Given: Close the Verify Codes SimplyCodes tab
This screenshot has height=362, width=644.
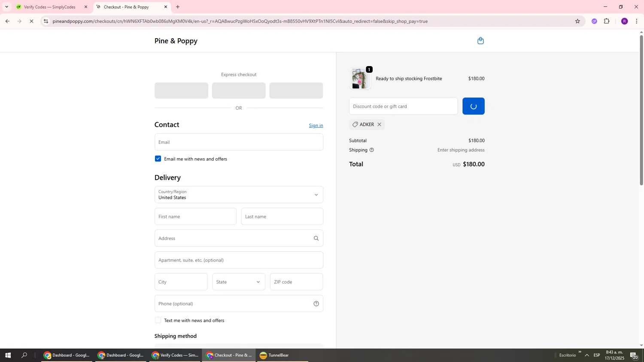Looking at the screenshot, I should [x=86, y=7].
